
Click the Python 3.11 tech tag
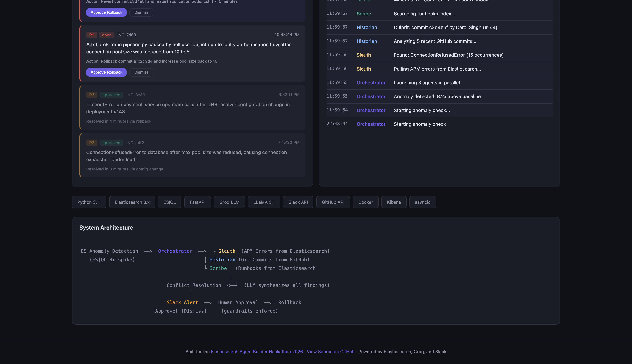89,202
